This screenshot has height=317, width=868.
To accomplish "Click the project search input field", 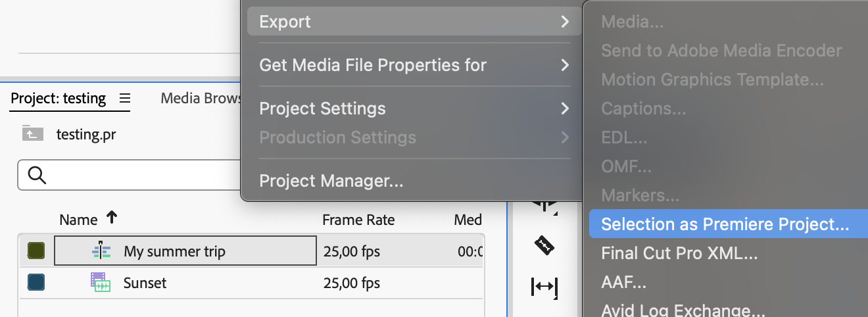I will pyautogui.click(x=132, y=176).
